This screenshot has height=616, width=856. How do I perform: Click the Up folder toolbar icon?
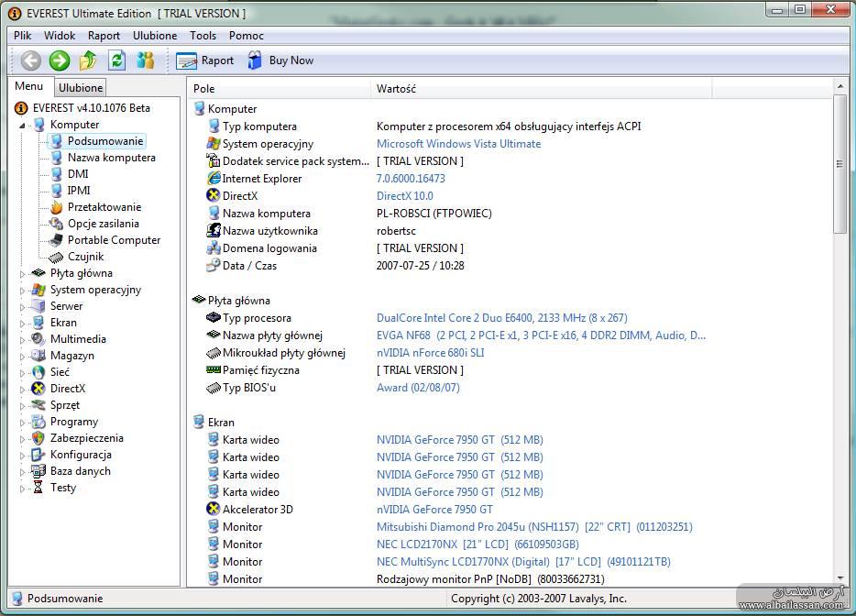coord(88,60)
